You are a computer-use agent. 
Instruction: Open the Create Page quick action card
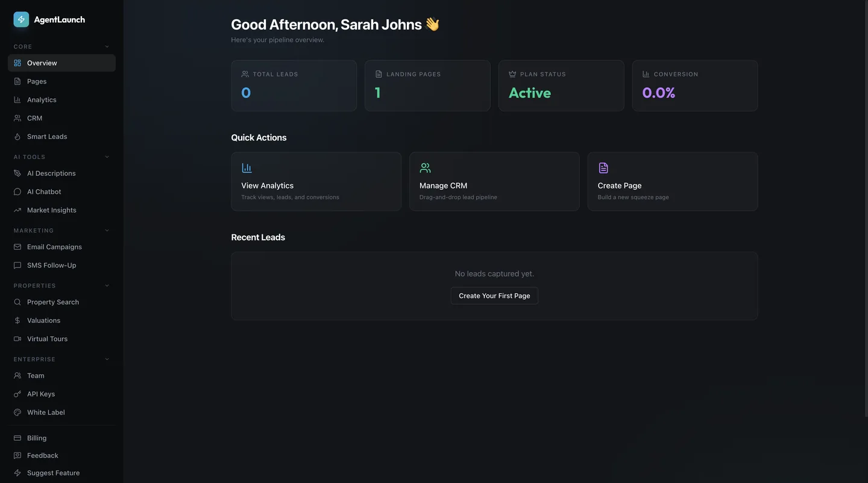[673, 181]
